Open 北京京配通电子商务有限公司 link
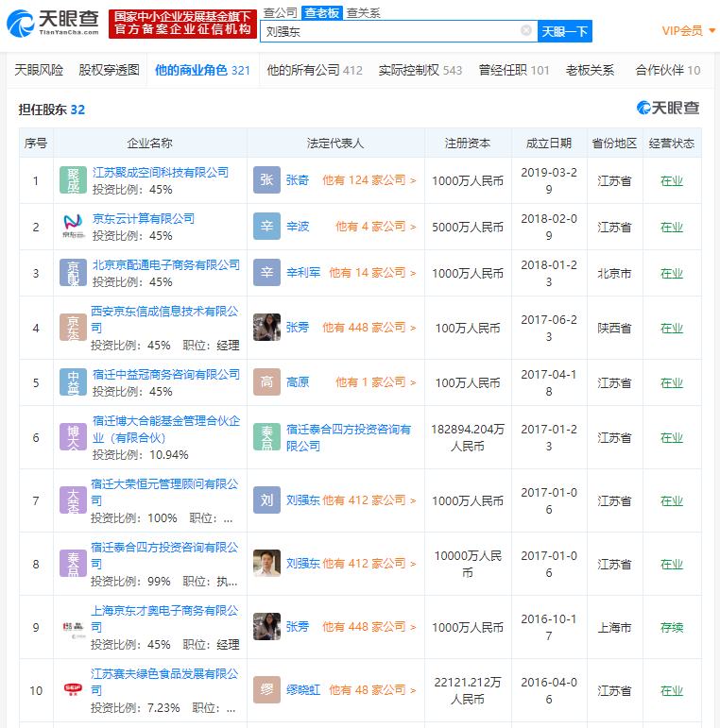The image size is (720, 728). click(x=166, y=264)
